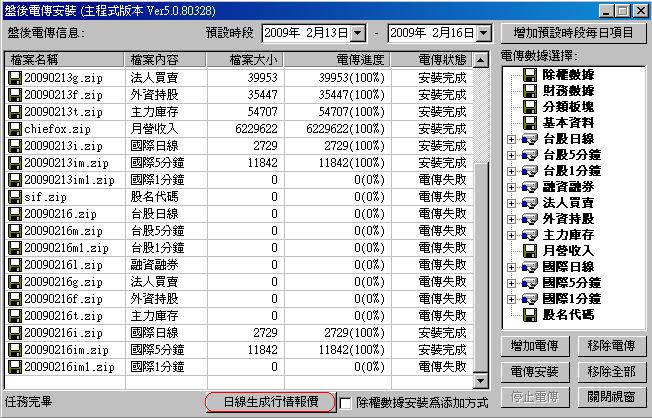Click the network icon for 國際日線
This screenshot has height=418, width=652.
(x=530, y=267)
